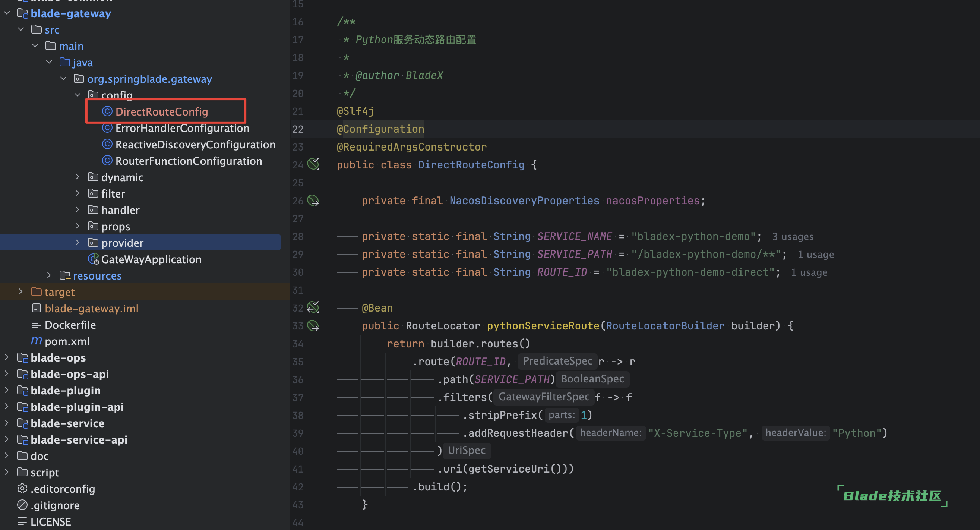Click the gutter bean icon on line 33

[x=313, y=326]
